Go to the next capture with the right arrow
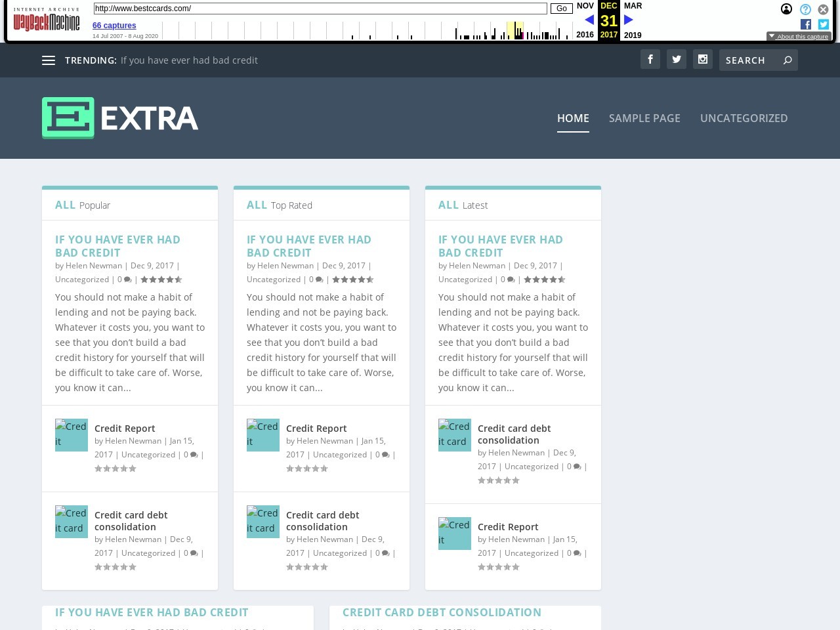 628,20
